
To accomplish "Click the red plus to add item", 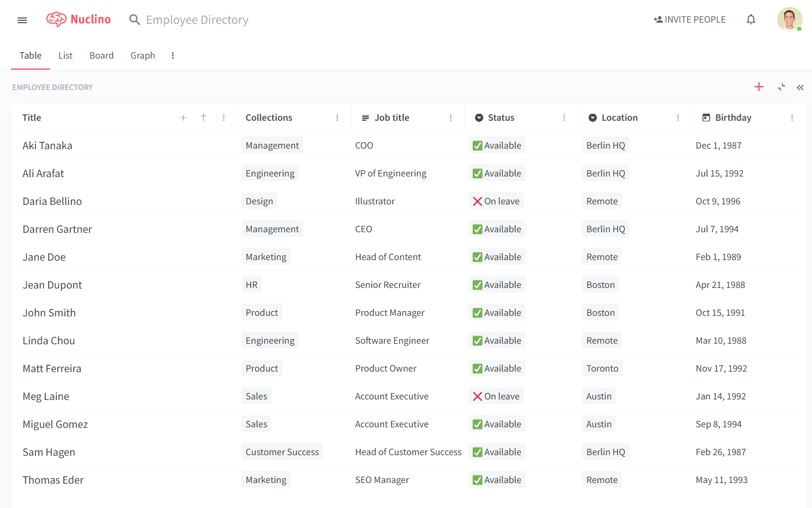I will tap(759, 87).
